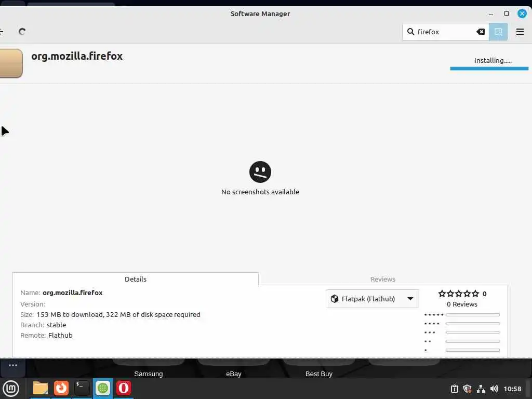Click the Remote value 'Flathub'

click(60, 336)
